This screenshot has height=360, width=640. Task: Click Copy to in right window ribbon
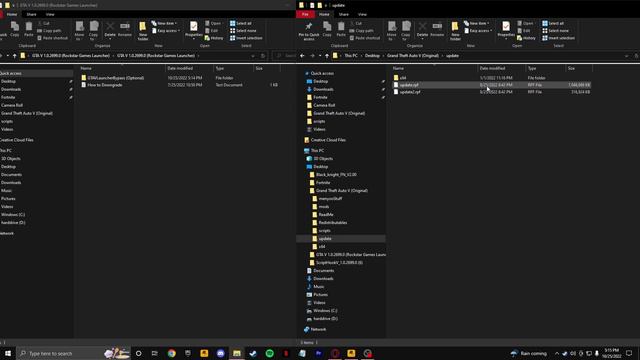pyautogui.click(x=406, y=31)
